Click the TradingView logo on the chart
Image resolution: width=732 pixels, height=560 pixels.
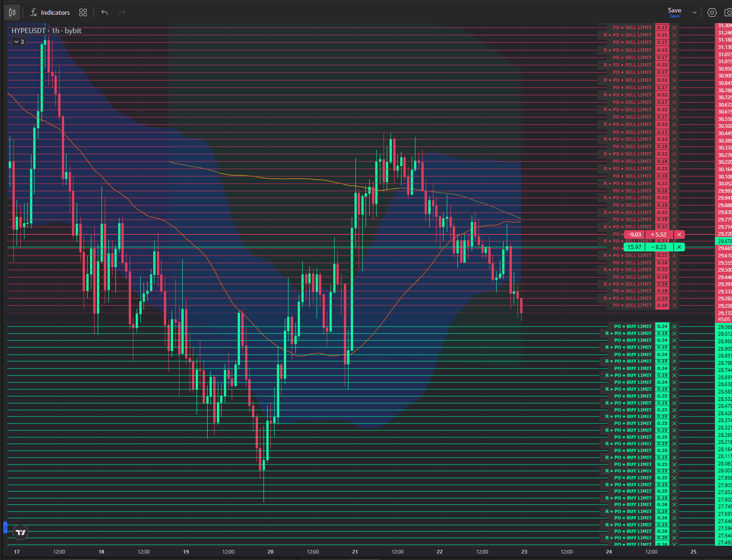[x=20, y=532]
